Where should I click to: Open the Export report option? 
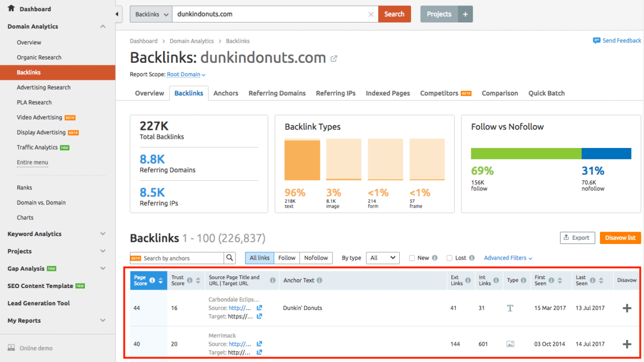point(577,238)
